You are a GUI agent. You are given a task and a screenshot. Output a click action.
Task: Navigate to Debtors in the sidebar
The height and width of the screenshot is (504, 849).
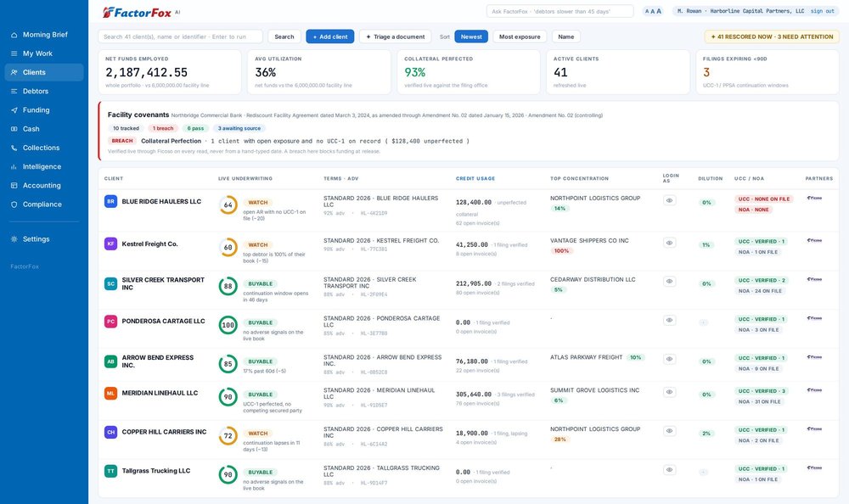pyautogui.click(x=44, y=92)
